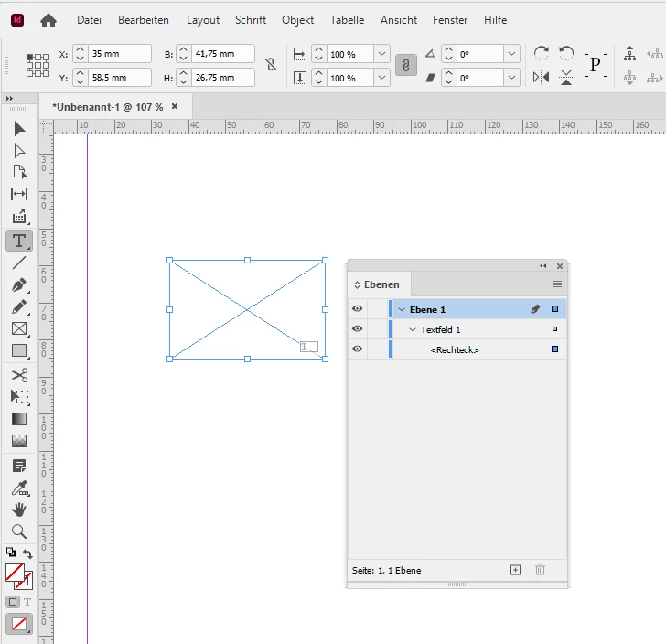
Task: Flip the selection horizontally
Action: 542,77
